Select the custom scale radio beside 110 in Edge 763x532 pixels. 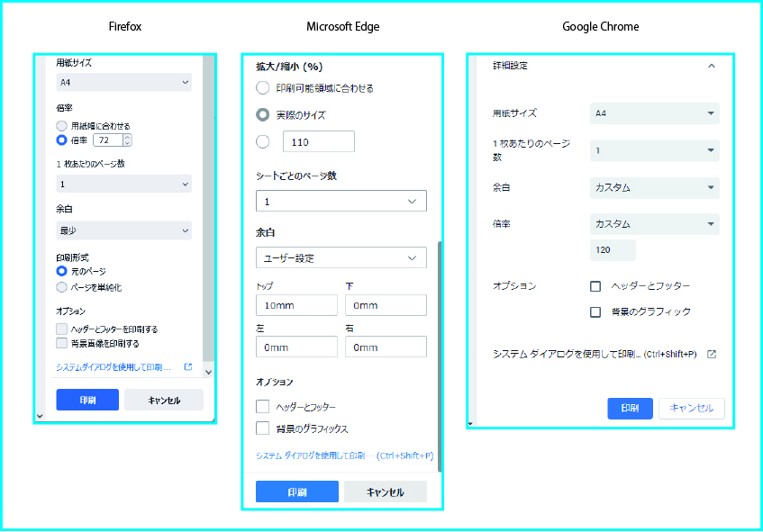[263, 141]
